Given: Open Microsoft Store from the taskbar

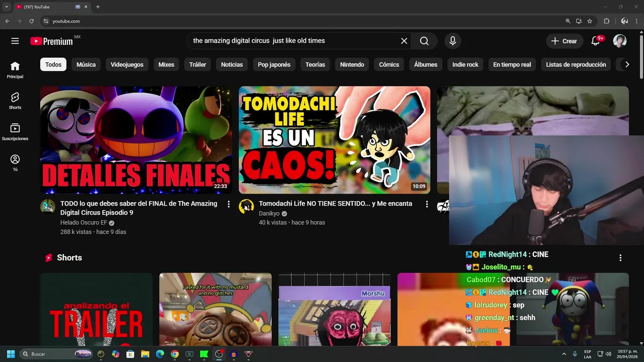Looking at the screenshot, I should click(x=130, y=354).
